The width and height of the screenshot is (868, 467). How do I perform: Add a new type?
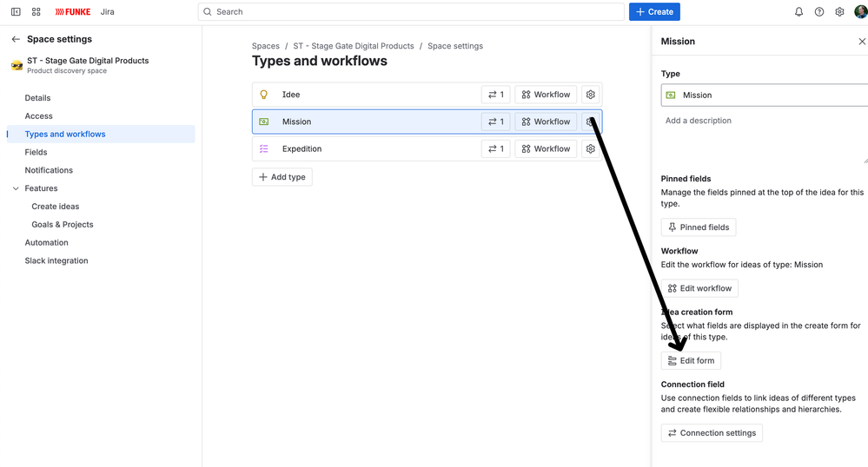[x=282, y=177]
